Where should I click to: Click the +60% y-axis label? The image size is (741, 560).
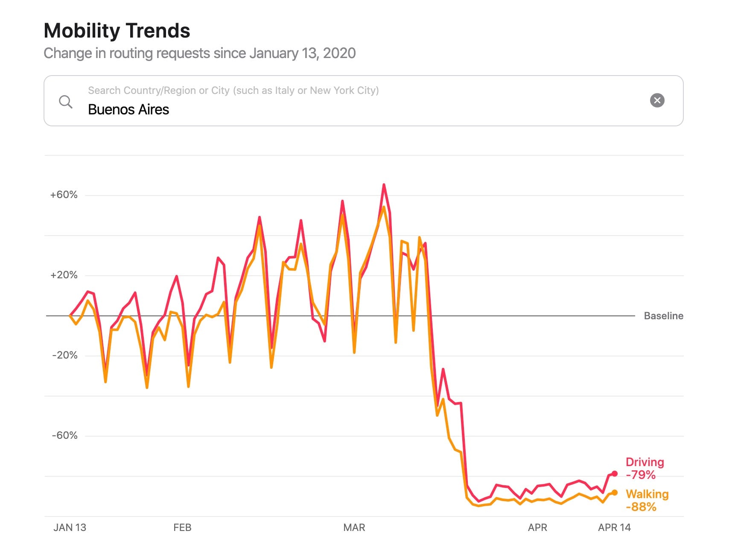(x=64, y=195)
